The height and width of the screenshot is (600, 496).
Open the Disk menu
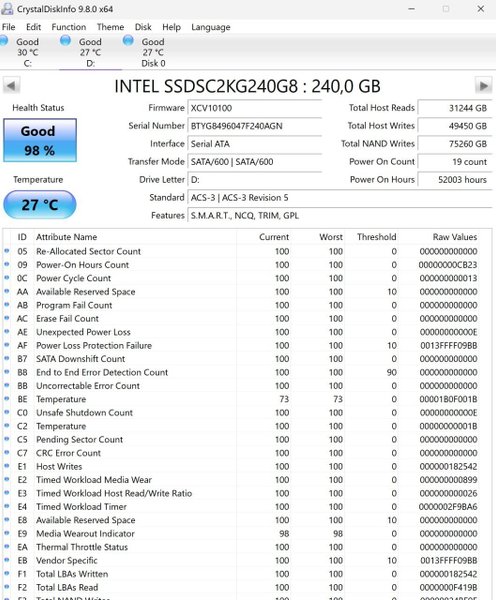click(x=143, y=27)
